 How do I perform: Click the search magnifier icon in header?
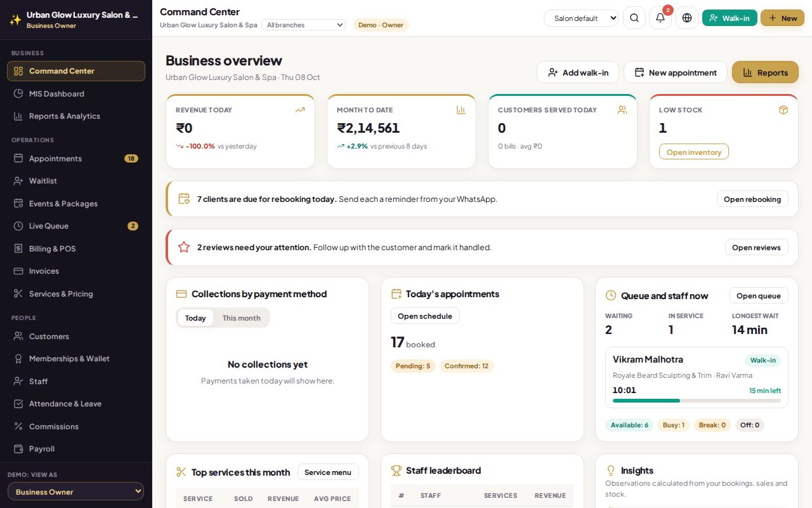pos(634,18)
